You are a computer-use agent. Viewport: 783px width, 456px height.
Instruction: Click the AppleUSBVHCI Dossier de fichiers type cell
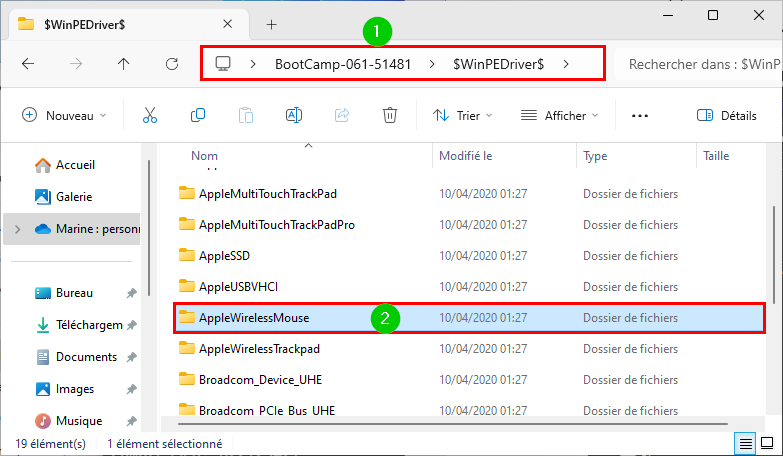click(630, 287)
